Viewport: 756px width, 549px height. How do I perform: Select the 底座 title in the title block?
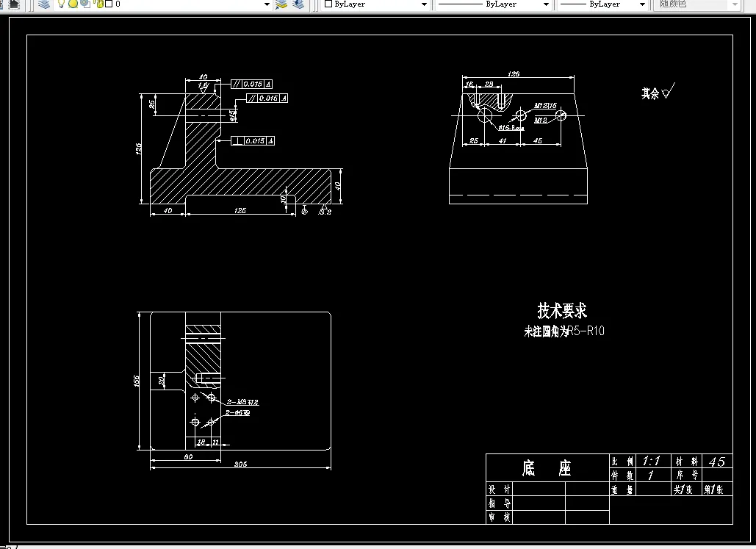pyautogui.click(x=547, y=468)
